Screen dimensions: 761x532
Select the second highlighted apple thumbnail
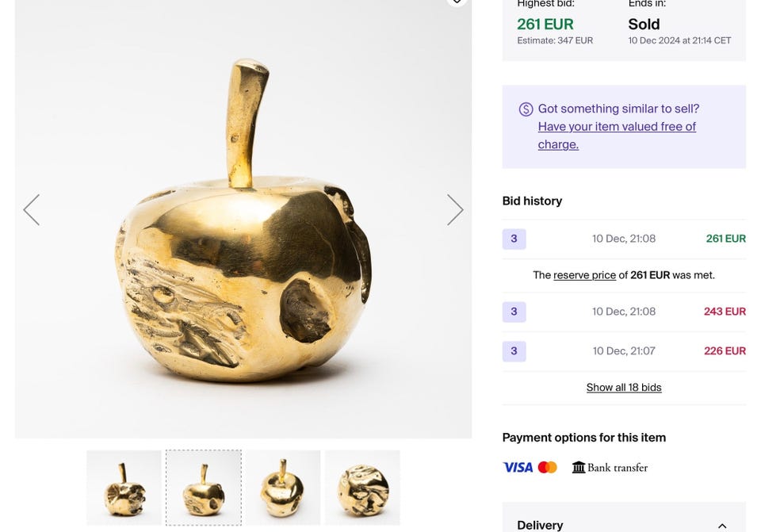[x=203, y=488]
